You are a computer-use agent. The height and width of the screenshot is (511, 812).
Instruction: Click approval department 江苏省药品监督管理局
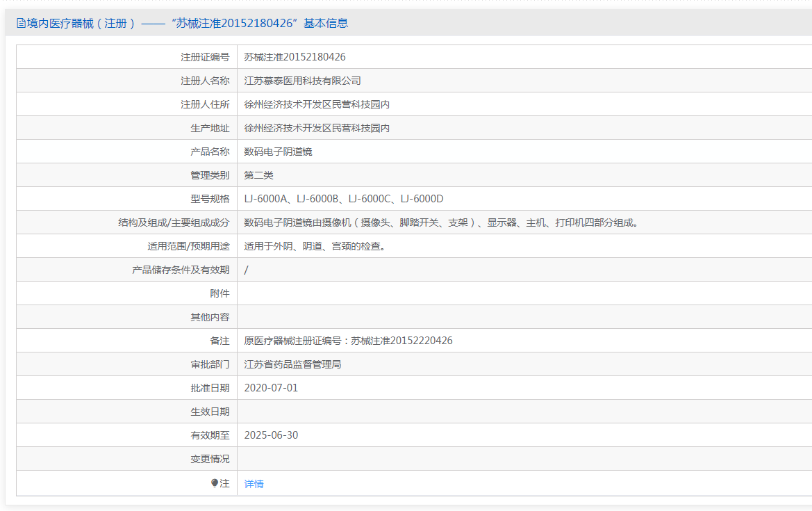point(292,364)
